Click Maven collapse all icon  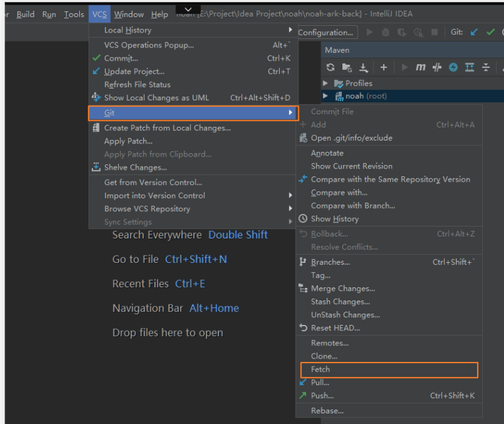tap(486, 67)
